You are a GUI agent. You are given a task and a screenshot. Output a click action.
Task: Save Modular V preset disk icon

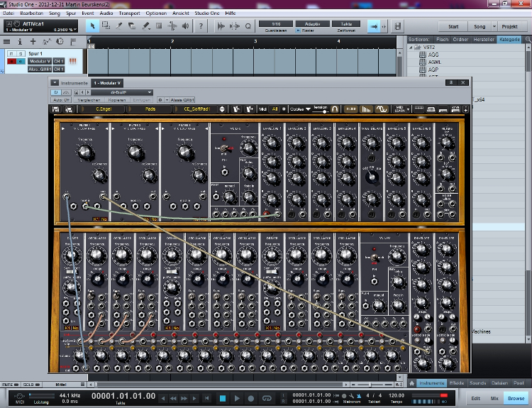point(56,109)
